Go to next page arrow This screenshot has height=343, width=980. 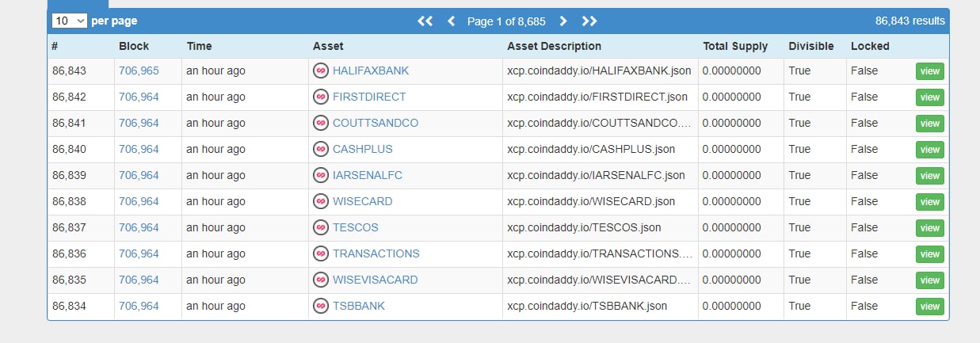coord(562,21)
